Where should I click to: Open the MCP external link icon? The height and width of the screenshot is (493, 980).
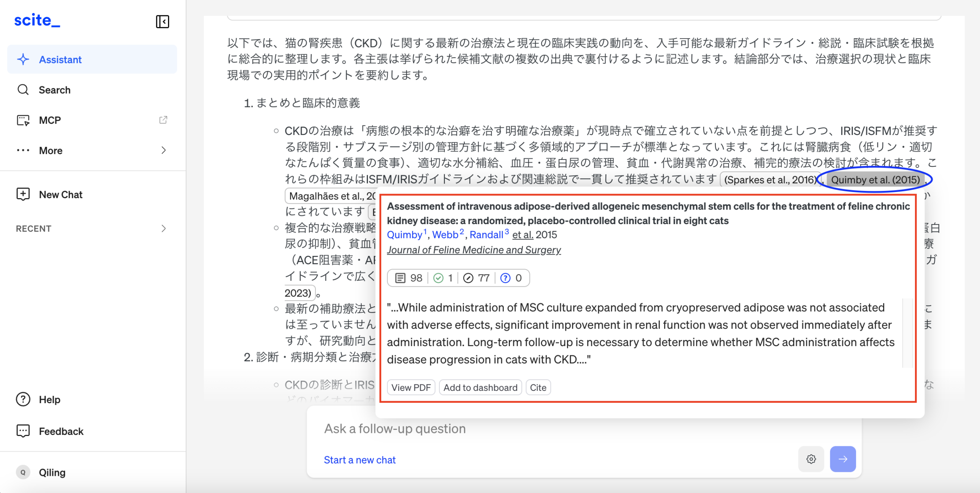click(x=163, y=120)
